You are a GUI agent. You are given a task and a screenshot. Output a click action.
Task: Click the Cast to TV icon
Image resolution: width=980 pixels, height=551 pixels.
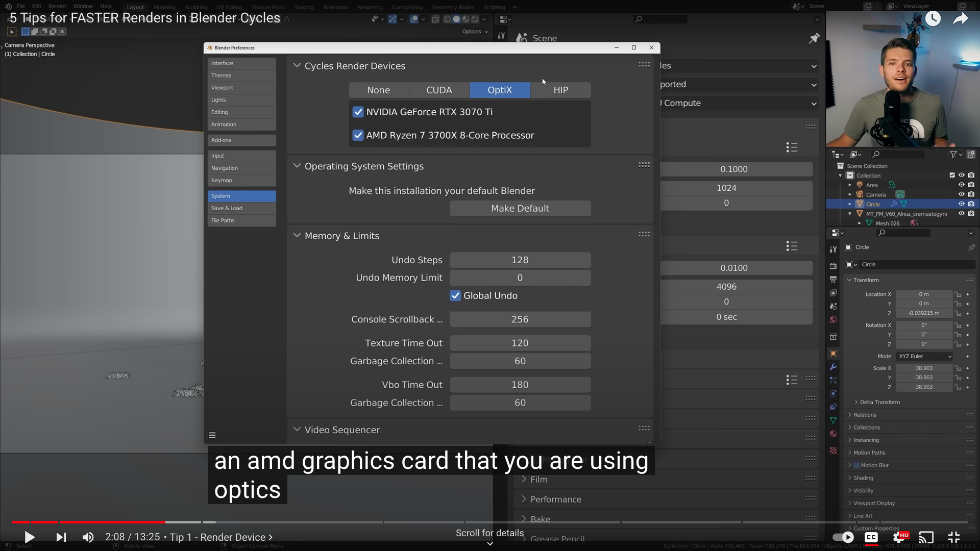[x=926, y=537]
